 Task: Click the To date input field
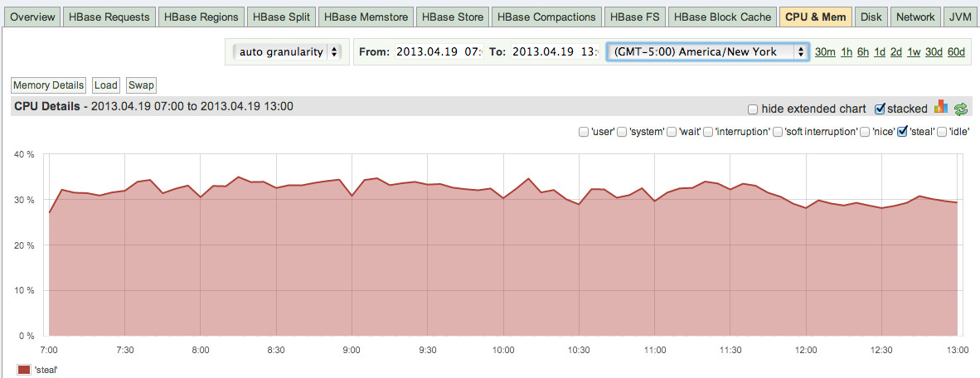(x=555, y=52)
